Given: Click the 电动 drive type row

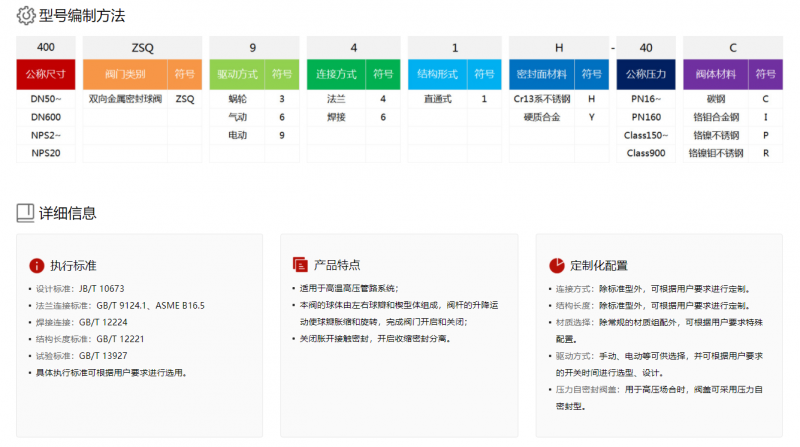Looking at the screenshot, I should 237,135.
